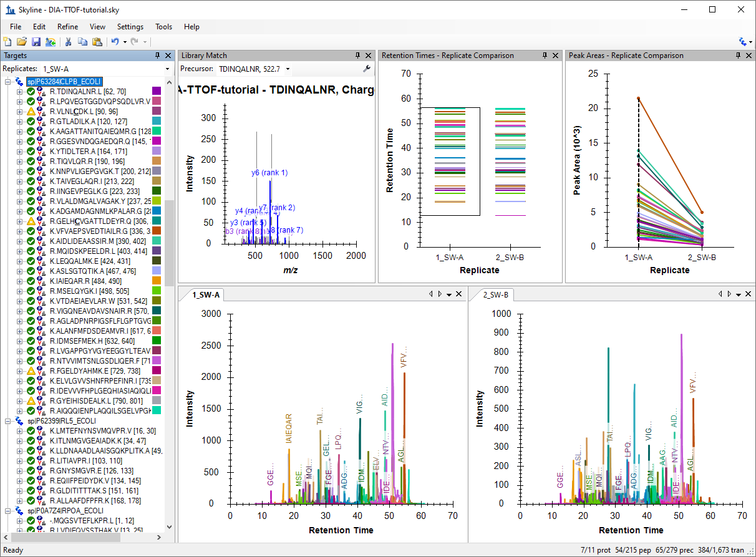Click the Paste clipboard toolbar icon
Screen dimensions: 756x557
click(97, 42)
